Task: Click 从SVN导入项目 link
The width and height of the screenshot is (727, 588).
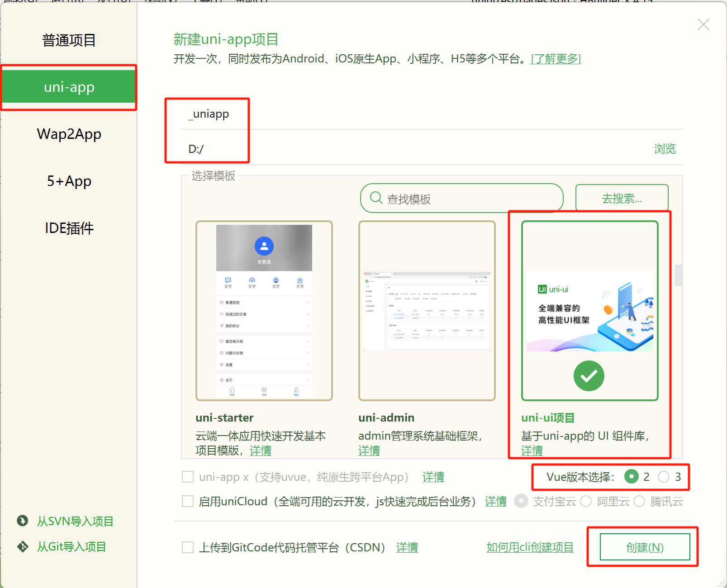Action: click(x=75, y=521)
